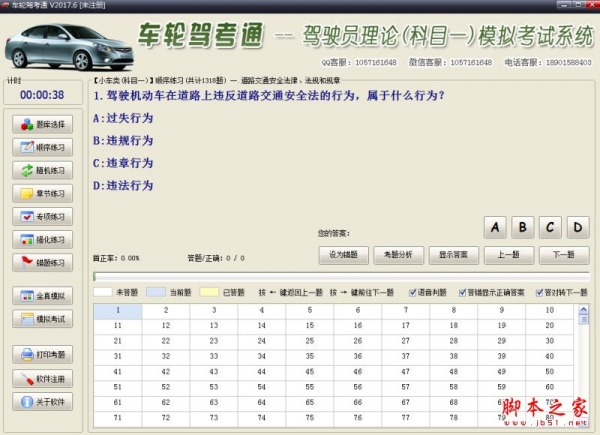The width and height of the screenshot is (600, 435).
Task: Select question 1 cell in grid
Action: pos(118,311)
